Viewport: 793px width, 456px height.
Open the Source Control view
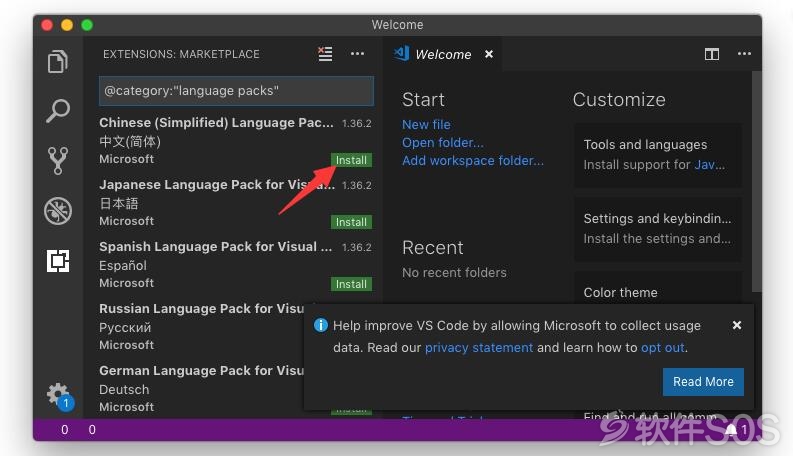pyautogui.click(x=58, y=161)
